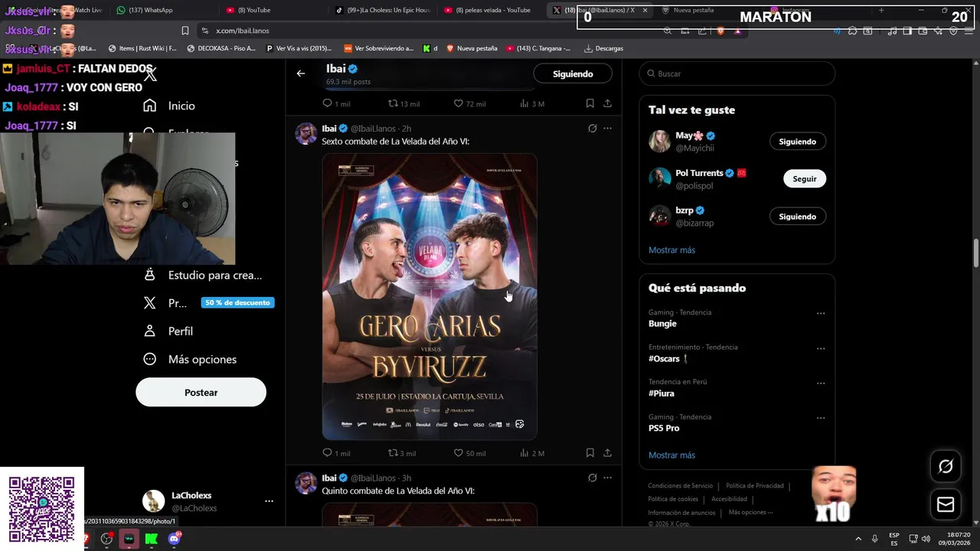Open Grok icon on Sexto combate post
This screenshot has height=551, width=980.
coord(592,129)
